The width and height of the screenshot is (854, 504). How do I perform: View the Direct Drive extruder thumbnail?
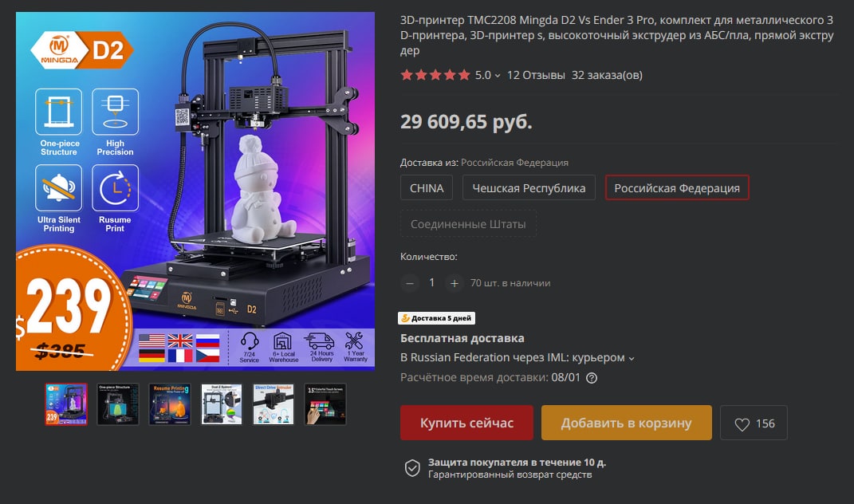click(x=274, y=404)
